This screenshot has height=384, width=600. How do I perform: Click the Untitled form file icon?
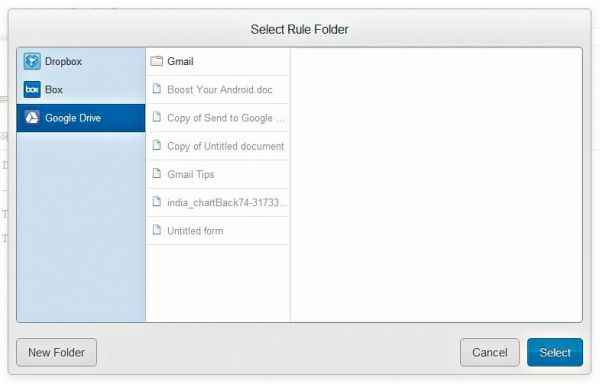157,230
